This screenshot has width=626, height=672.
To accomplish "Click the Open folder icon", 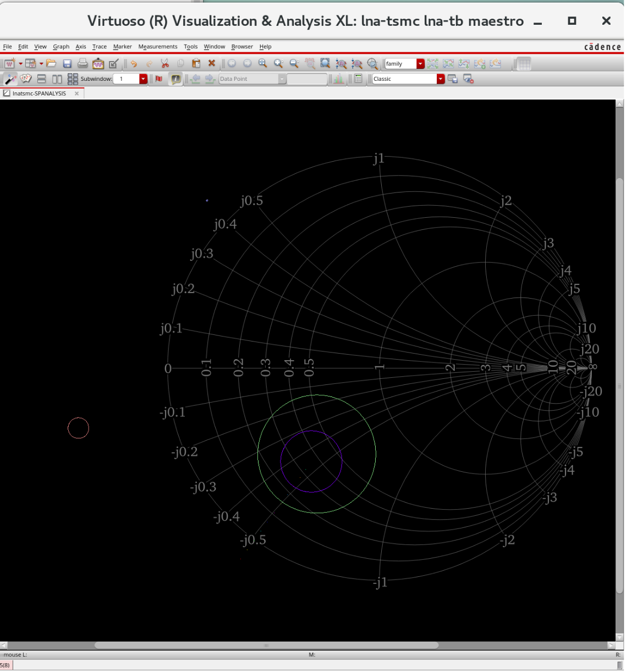I will (51, 64).
